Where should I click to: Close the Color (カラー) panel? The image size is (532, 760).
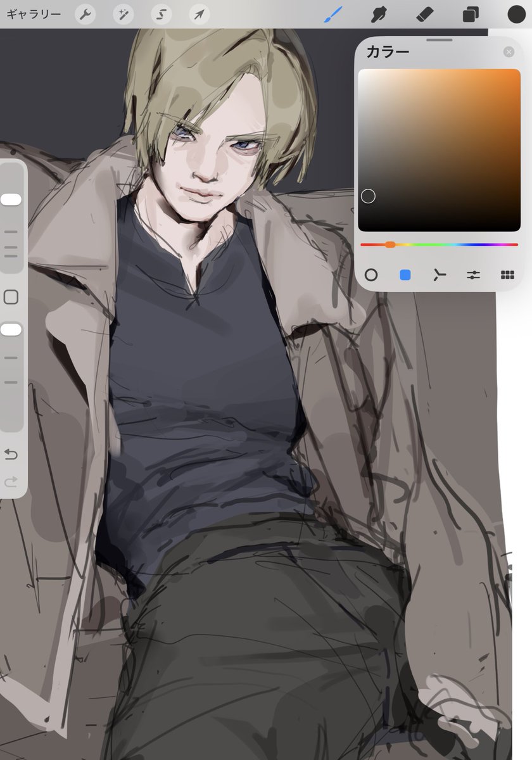pyautogui.click(x=509, y=52)
